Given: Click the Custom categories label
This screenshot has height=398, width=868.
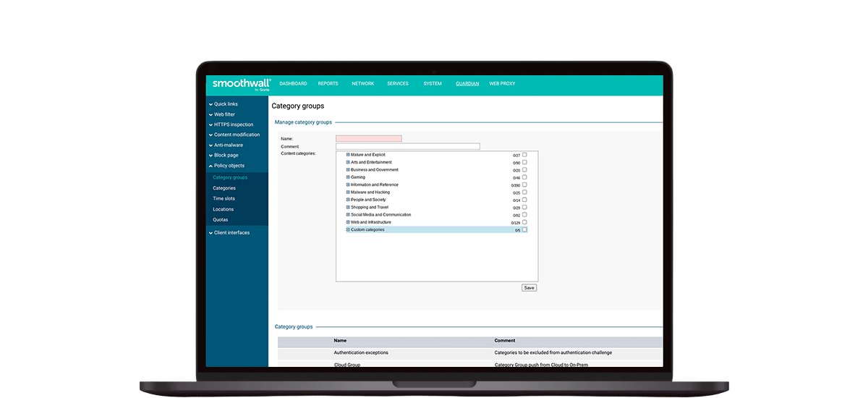Looking at the screenshot, I should tap(368, 229).
